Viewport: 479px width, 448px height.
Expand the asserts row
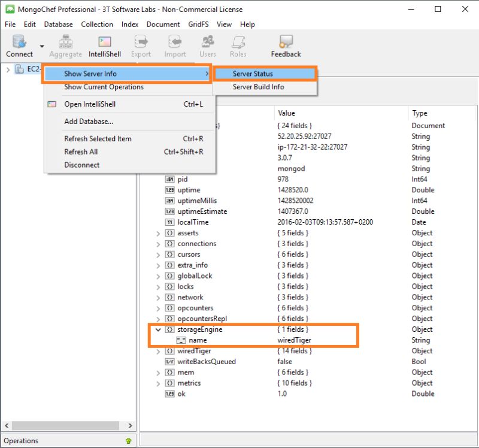coord(158,234)
